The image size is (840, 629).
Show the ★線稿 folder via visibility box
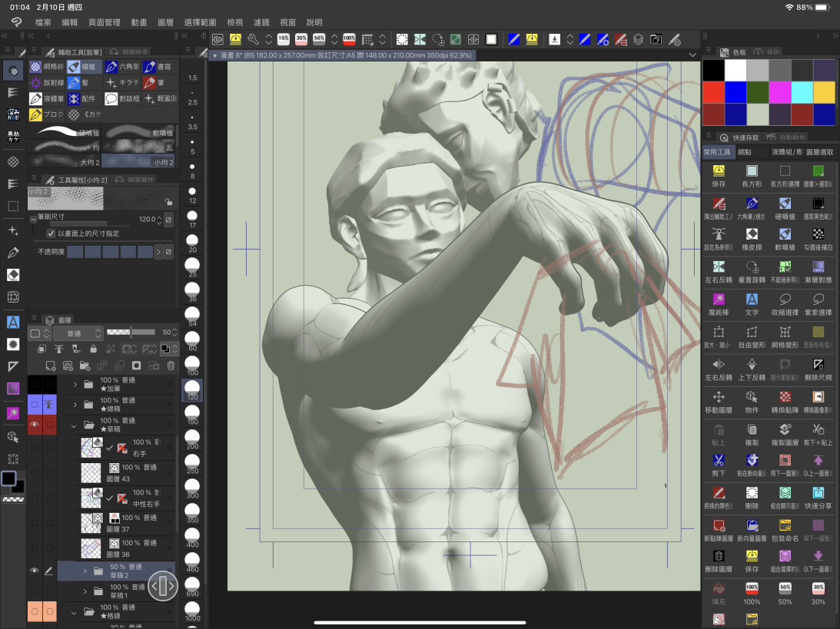35,404
